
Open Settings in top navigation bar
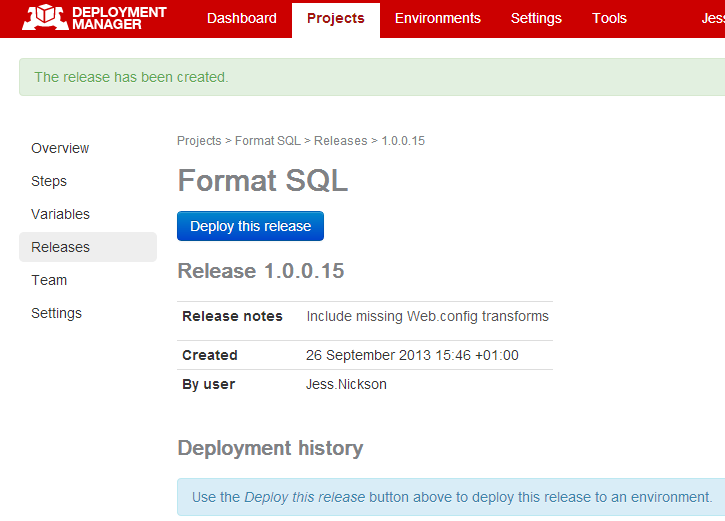[x=535, y=18]
